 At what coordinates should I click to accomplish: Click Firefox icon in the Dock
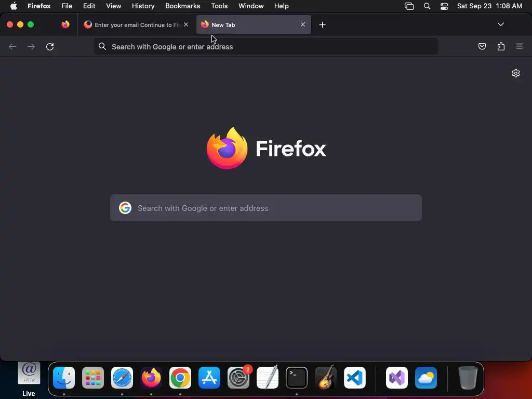(151, 378)
